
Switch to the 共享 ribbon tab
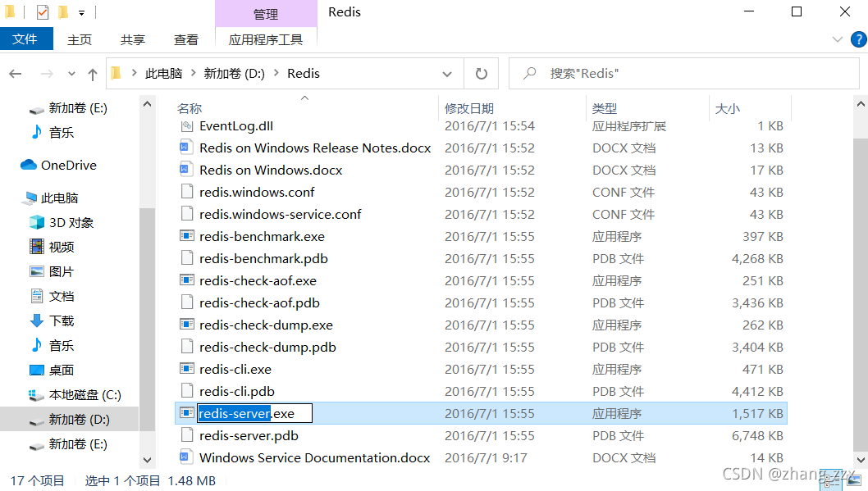(133, 40)
